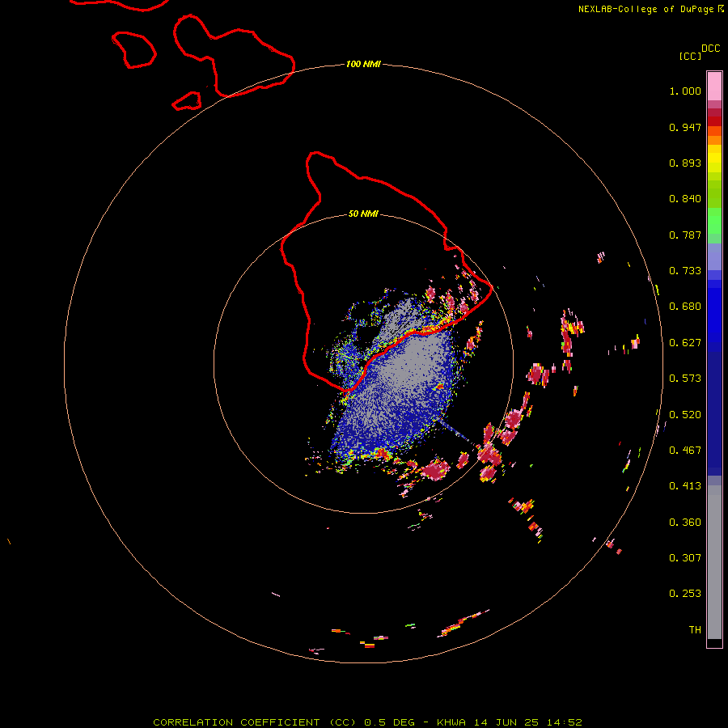Click the 0.360 color scale value
728x728 pixels.
[x=685, y=523]
